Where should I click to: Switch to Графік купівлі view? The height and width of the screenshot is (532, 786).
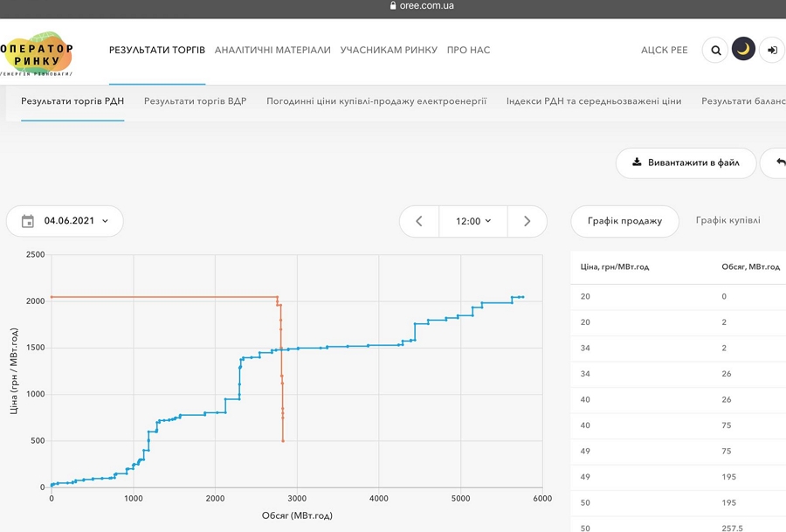tap(727, 220)
